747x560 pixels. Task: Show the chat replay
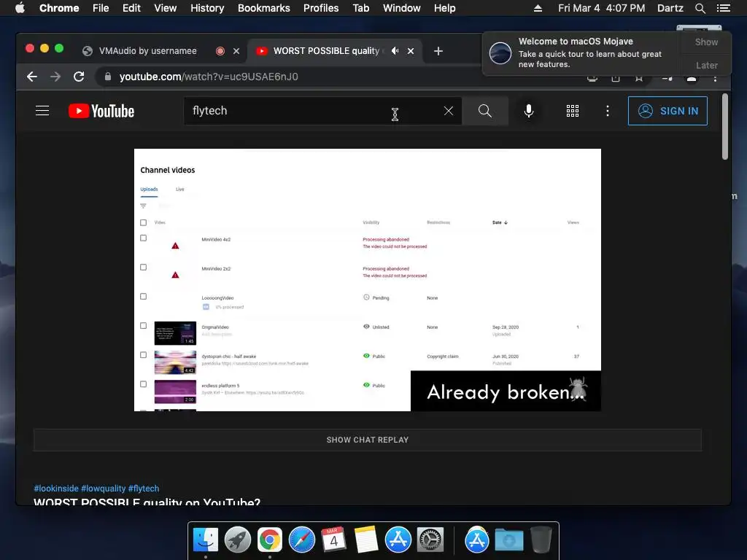coord(368,440)
